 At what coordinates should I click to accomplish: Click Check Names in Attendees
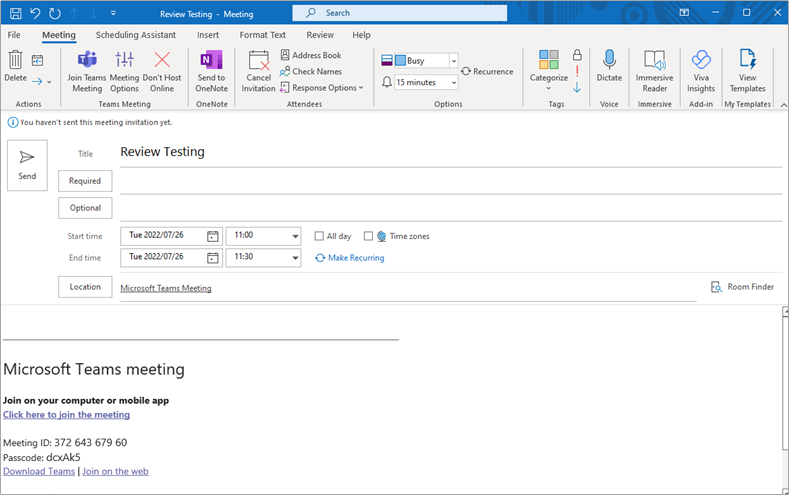(x=311, y=71)
